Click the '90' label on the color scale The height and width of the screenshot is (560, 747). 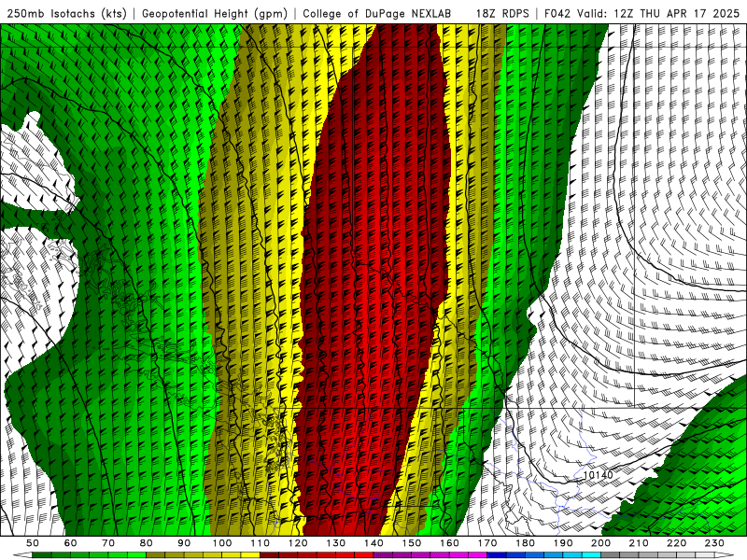[x=184, y=543]
